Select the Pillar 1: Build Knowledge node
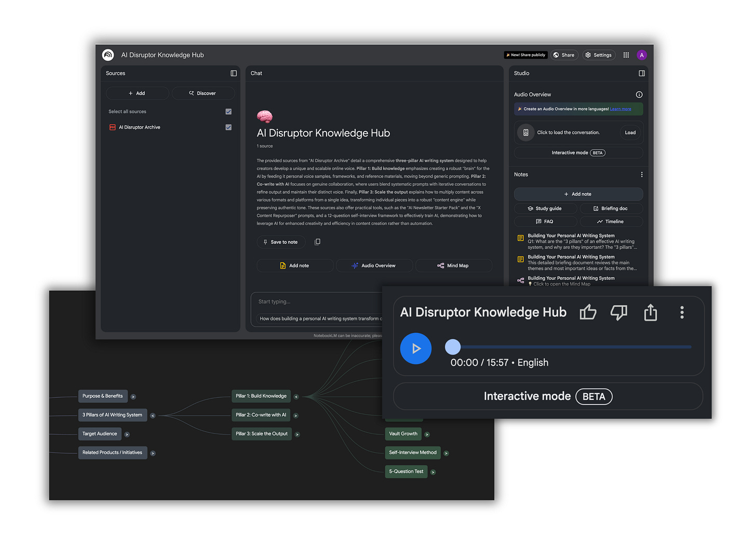Screen dimensions: 756x540 pos(261,396)
